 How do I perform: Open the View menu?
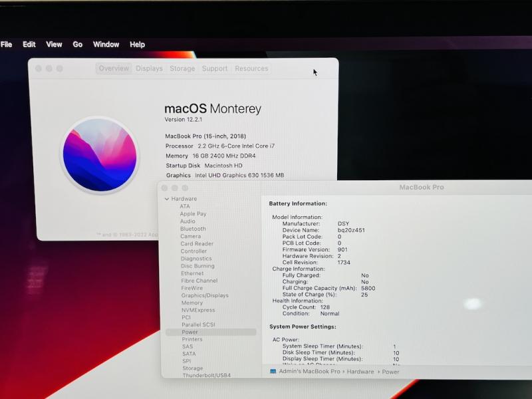(x=54, y=45)
